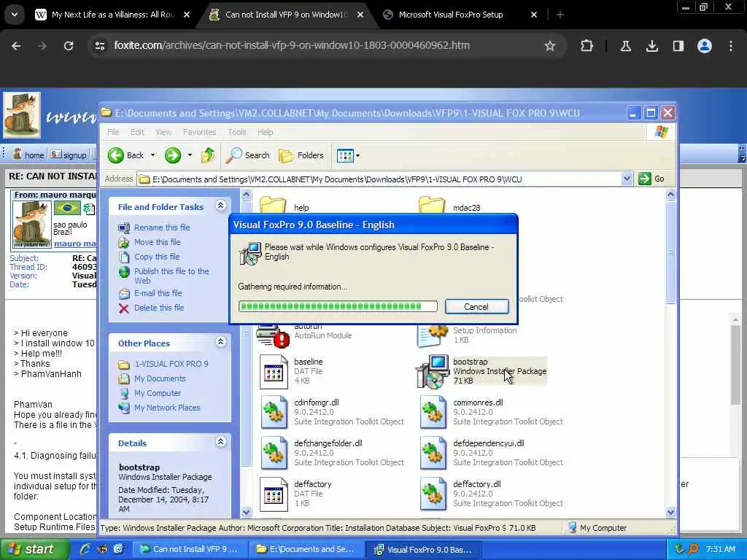Select deffactory DAT file icon

point(274,494)
